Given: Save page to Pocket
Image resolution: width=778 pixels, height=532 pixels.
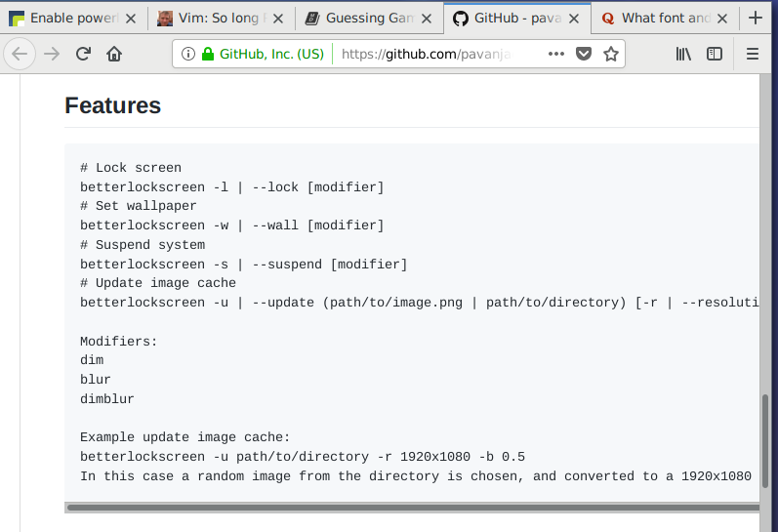Looking at the screenshot, I should click(x=584, y=54).
